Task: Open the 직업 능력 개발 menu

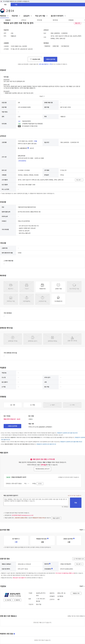Action: 41,16
